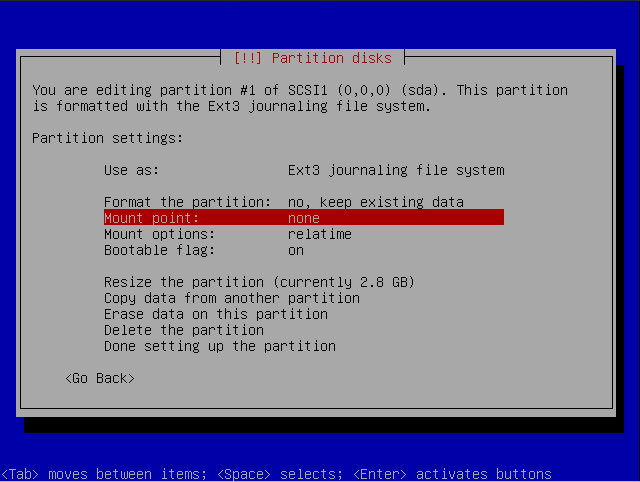The image size is (640, 482).
Task: Select 'Resize the partition (currently 2.8 GB)'
Action: click(259, 282)
